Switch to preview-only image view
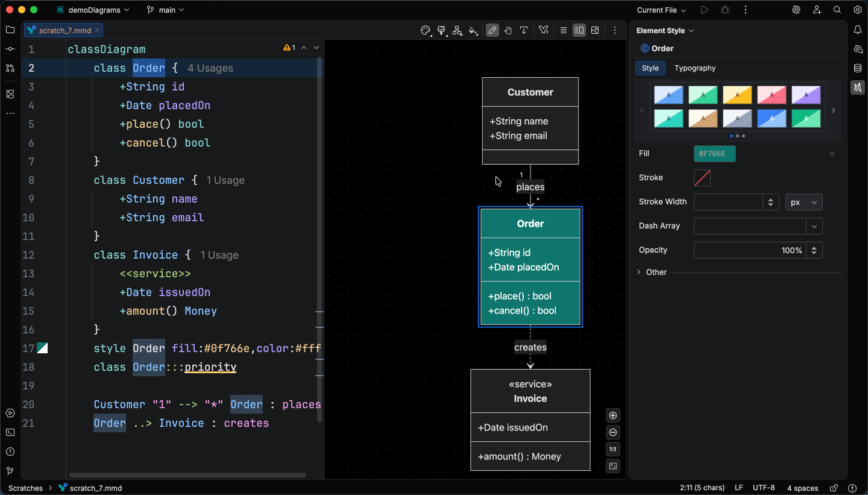The height and width of the screenshot is (495, 868). [x=595, y=30]
